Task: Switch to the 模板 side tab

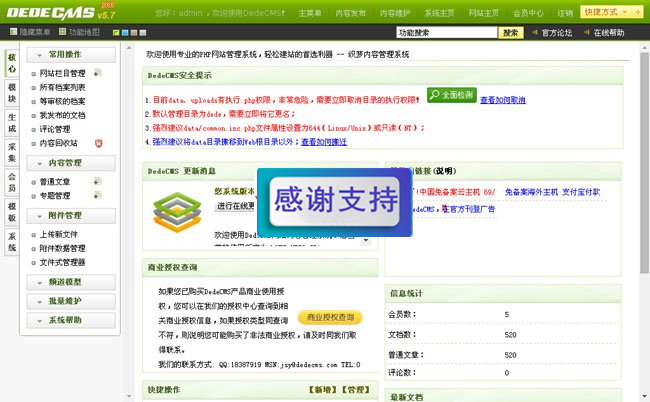Action: [12, 212]
